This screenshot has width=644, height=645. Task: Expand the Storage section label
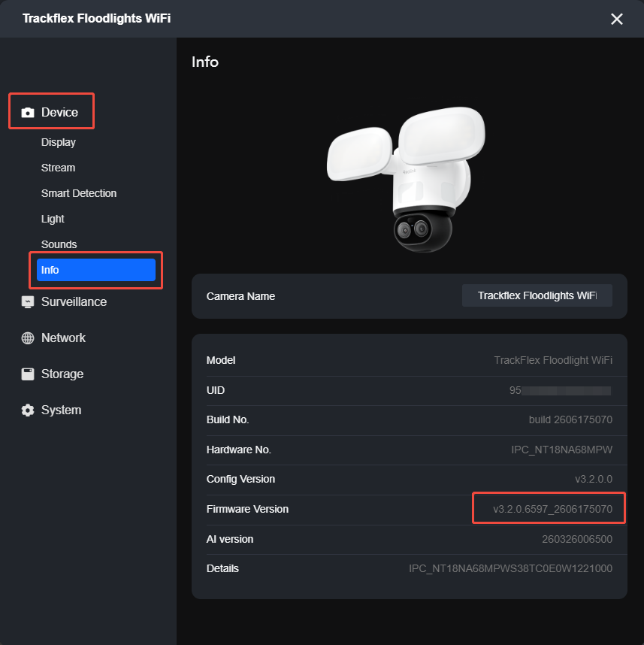tap(62, 374)
